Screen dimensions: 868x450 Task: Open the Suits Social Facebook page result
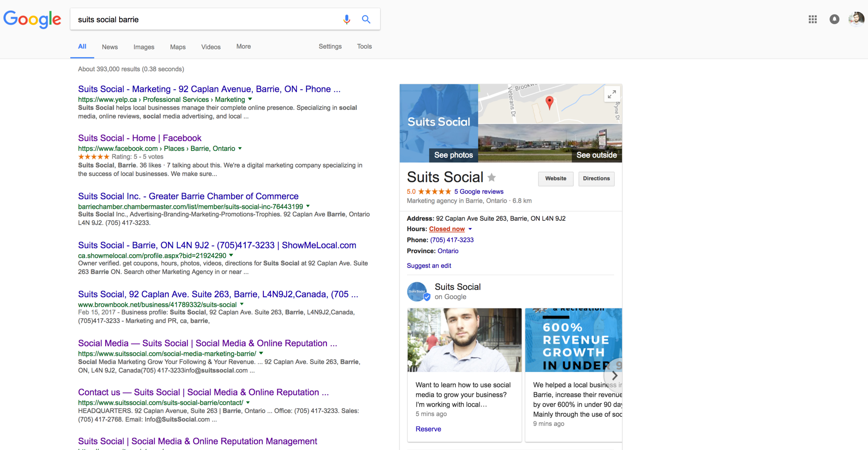tap(140, 138)
